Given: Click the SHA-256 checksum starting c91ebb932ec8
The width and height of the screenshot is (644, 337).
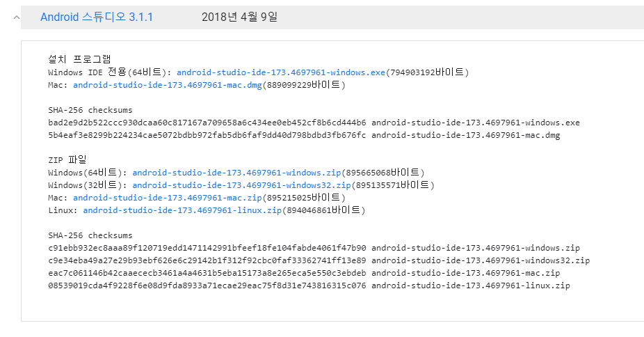Looking at the screenshot, I should [x=207, y=248].
